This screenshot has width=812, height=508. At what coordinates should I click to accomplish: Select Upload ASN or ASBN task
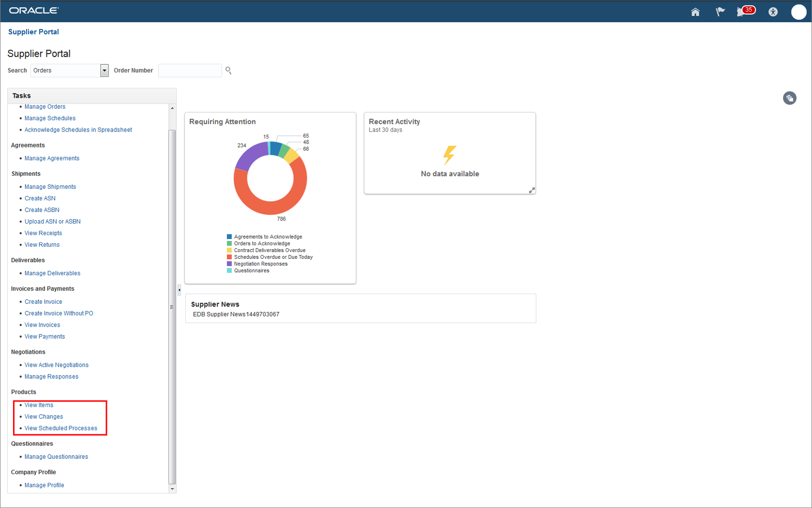pyautogui.click(x=52, y=221)
